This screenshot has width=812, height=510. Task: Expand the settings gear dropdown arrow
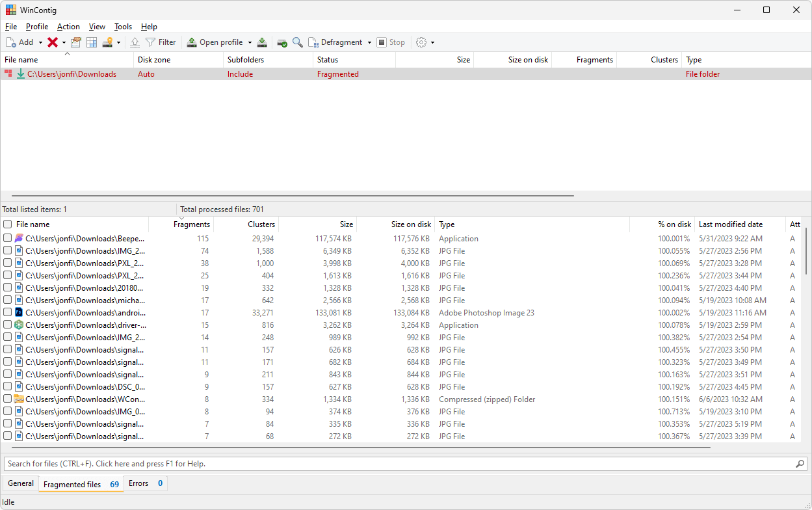point(432,43)
